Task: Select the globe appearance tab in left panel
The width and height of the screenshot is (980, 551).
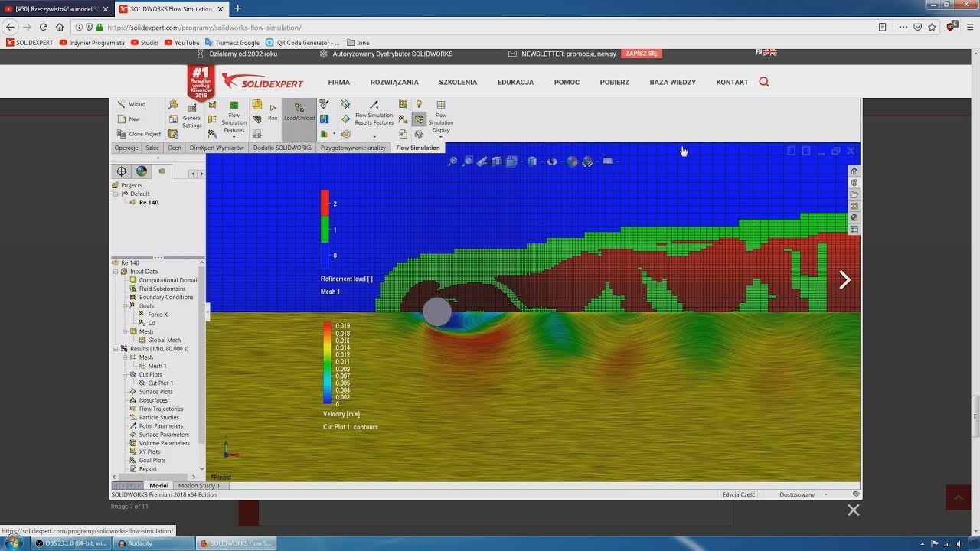Action: [x=142, y=171]
